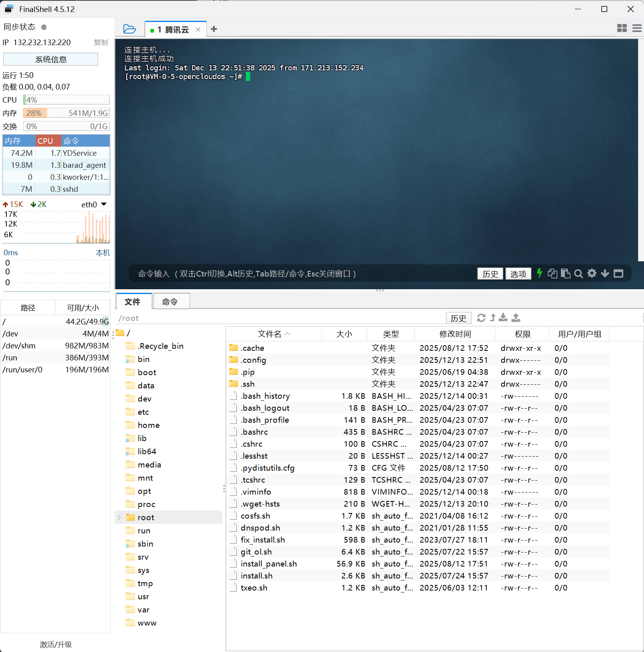Screen dimensions: 644x652
Task: Open the hamburger main menu
Action: click(637, 28)
